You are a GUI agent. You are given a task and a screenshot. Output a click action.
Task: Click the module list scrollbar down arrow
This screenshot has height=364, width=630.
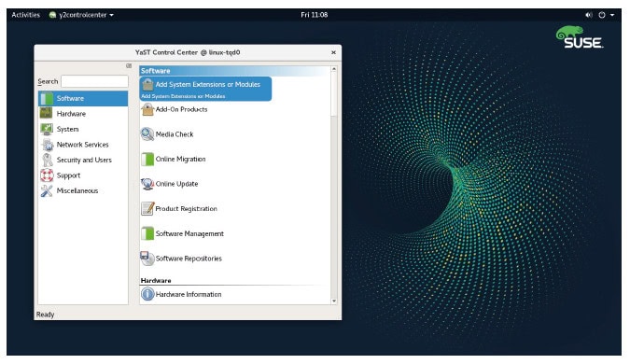[334, 301]
